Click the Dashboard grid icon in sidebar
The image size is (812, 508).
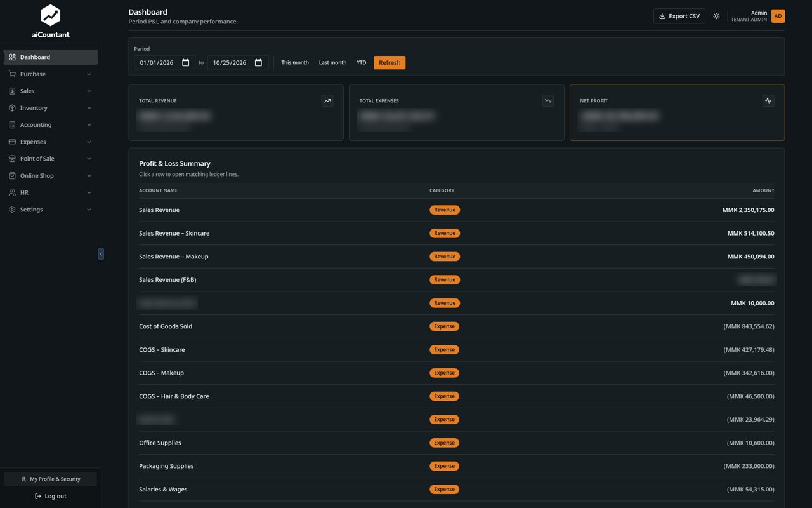click(12, 57)
